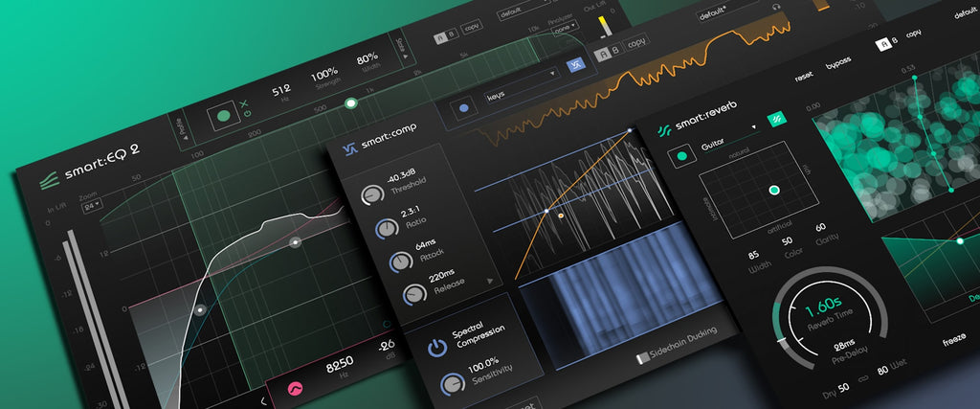Click the freeze button
Viewport: 980px width, 409px height.
pyautogui.click(x=954, y=343)
